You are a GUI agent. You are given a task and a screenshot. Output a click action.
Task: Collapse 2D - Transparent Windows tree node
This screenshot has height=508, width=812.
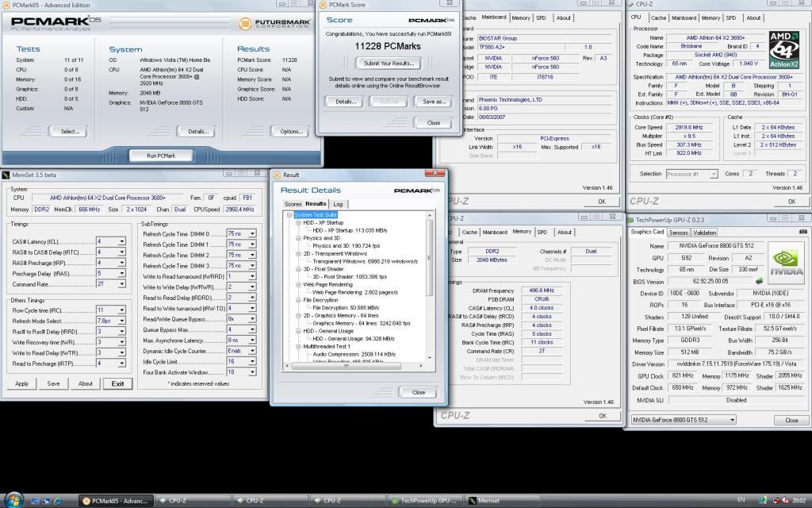click(298, 253)
